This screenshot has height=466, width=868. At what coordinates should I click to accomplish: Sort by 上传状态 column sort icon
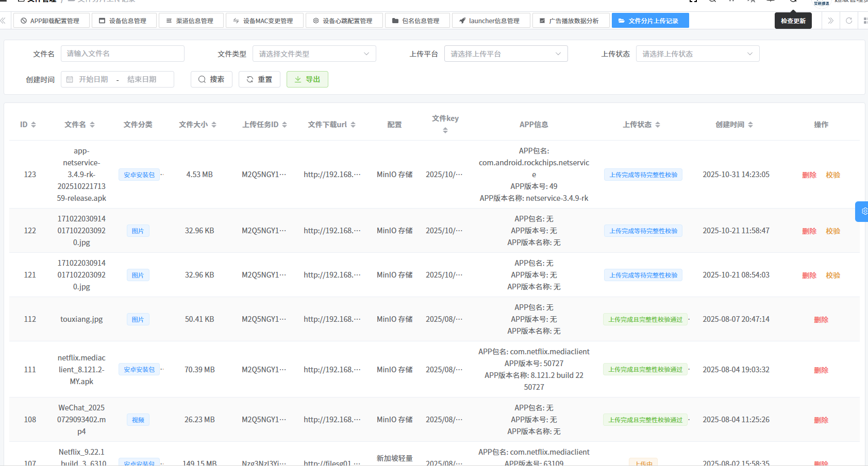coord(658,125)
